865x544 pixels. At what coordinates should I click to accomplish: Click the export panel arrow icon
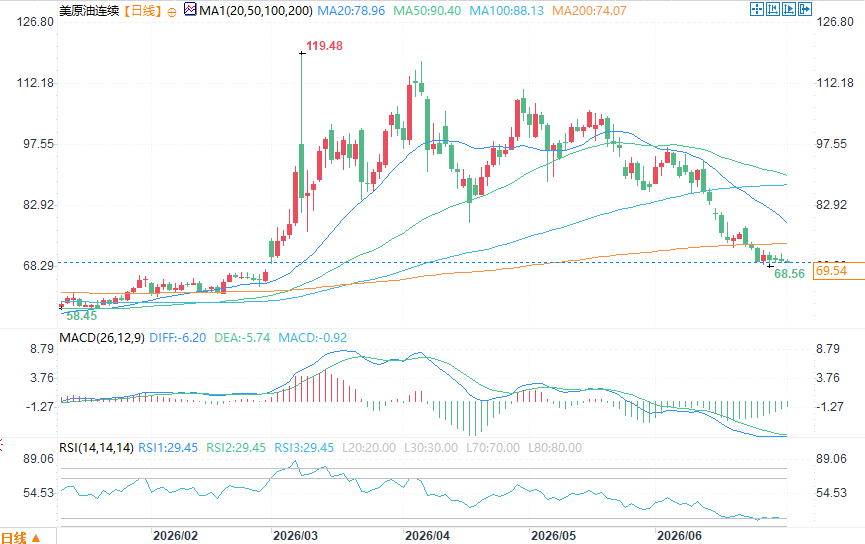tap(805, 9)
